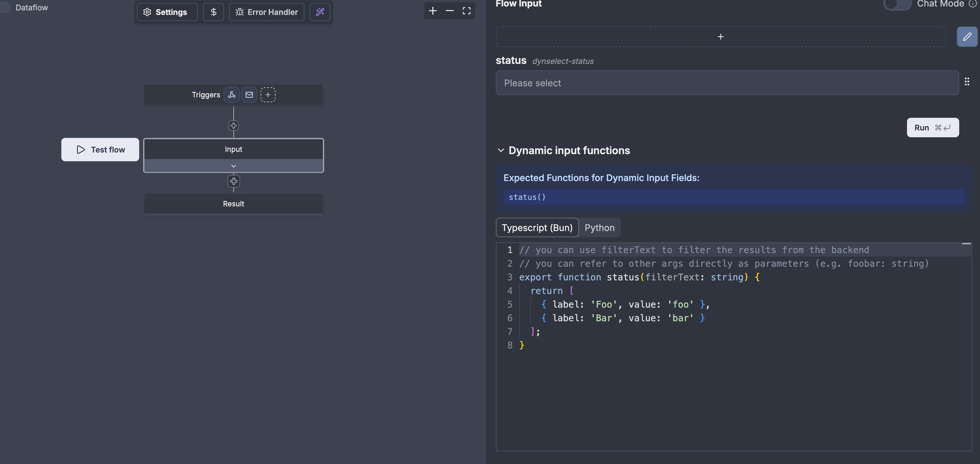
Task: Select the Typescript (Bun) tab
Action: click(537, 228)
